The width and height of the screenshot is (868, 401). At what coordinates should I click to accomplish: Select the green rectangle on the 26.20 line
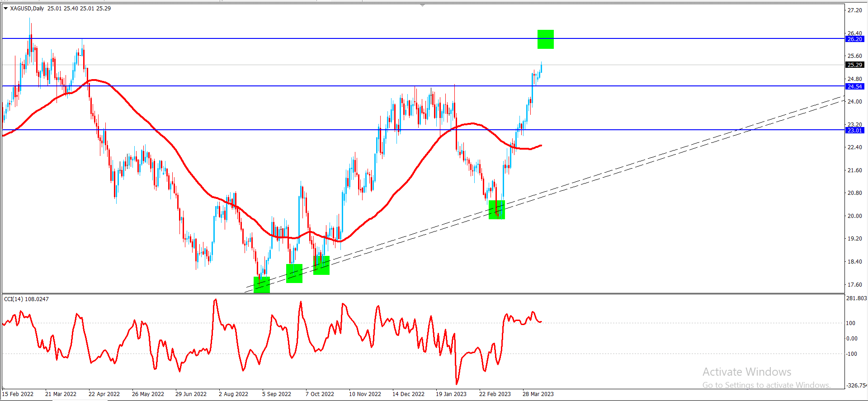coord(546,39)
